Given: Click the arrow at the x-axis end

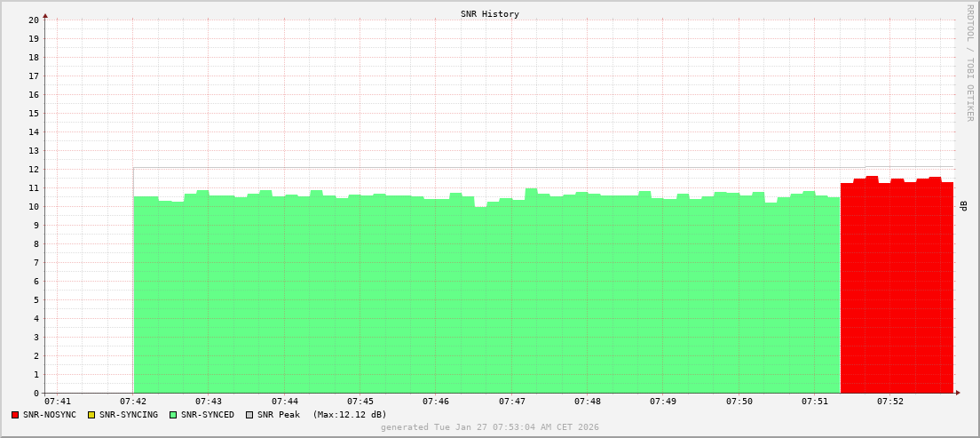Looking at the screenshot, I should click(x=957, y=393).
